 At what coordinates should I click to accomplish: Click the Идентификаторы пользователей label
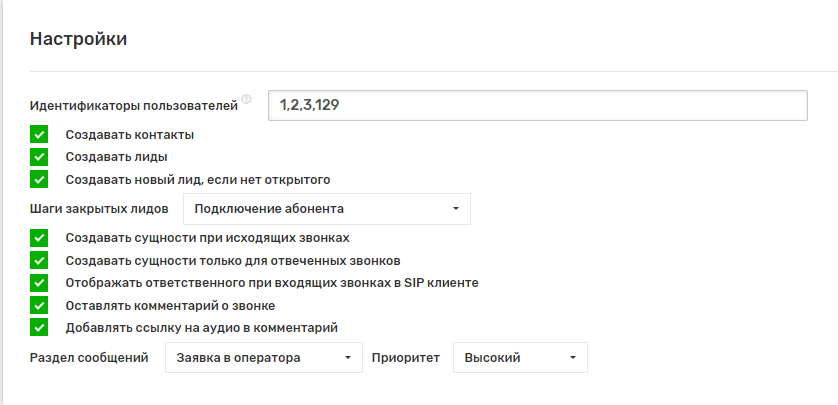click(133, 105)
